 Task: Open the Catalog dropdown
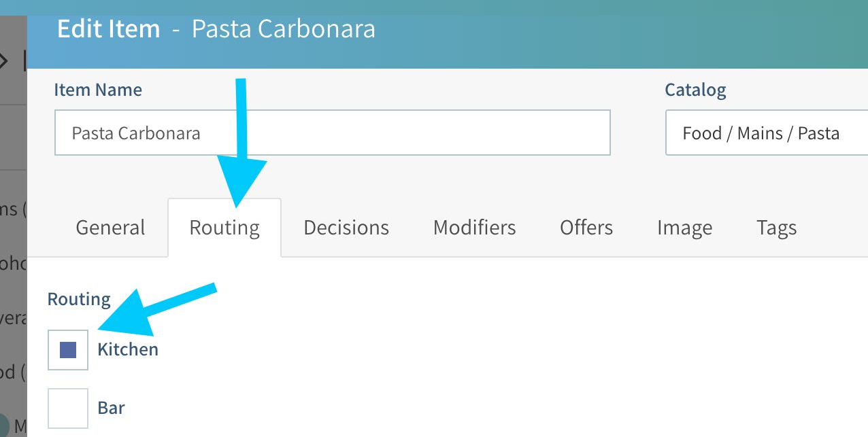click(766, 133)
